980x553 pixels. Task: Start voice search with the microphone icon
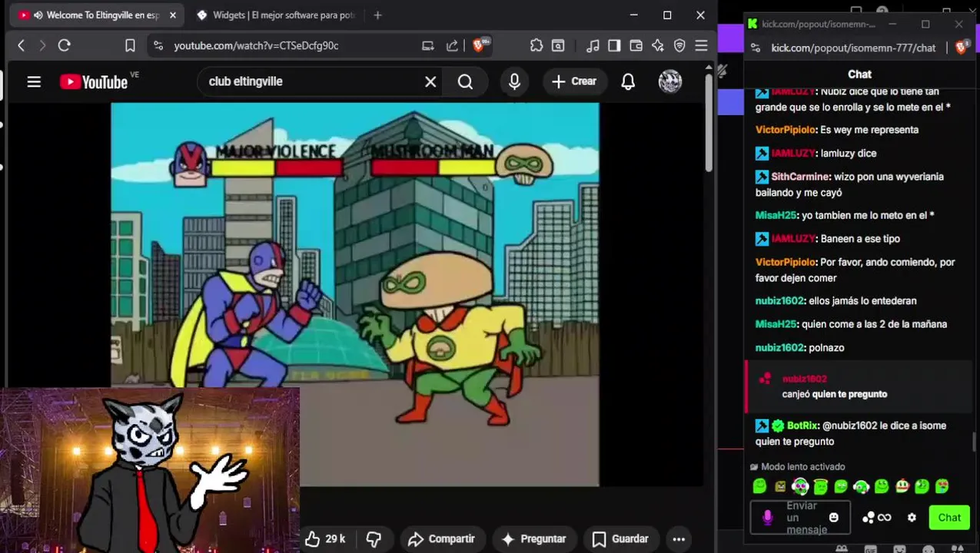tap(514, 81)
